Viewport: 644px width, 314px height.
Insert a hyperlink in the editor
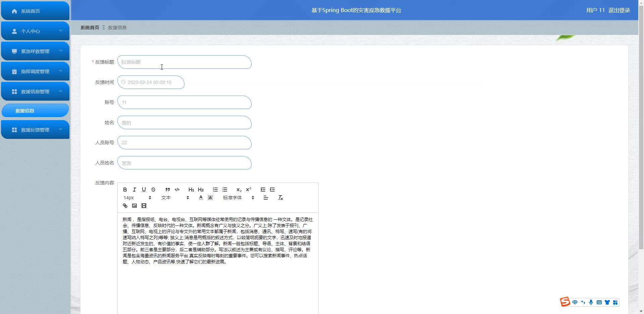click(125, 206)
